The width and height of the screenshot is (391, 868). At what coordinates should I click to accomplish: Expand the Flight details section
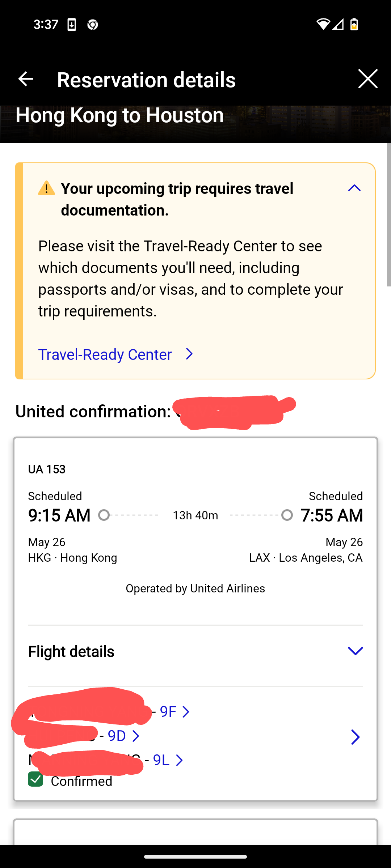coord(355,651)
